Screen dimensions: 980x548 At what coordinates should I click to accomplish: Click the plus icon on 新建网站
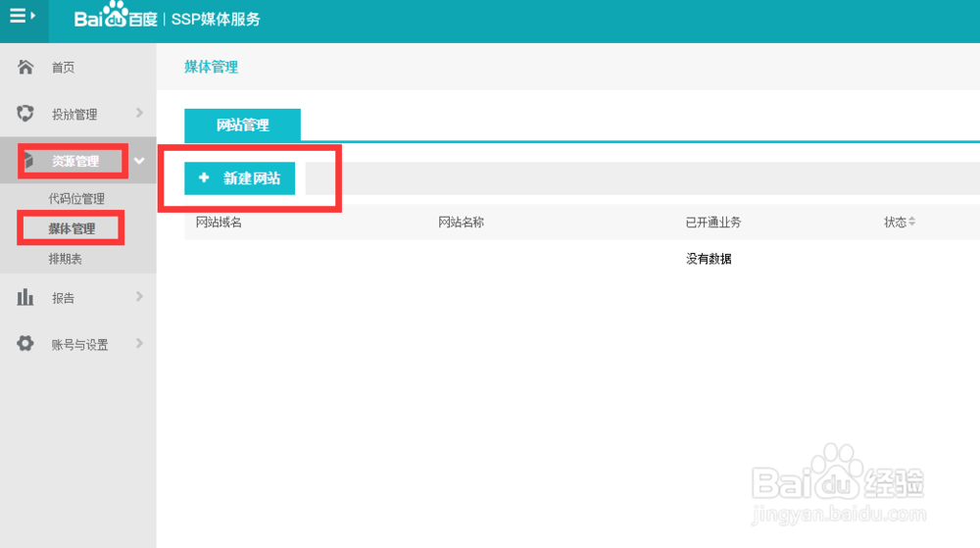point(204,178)
